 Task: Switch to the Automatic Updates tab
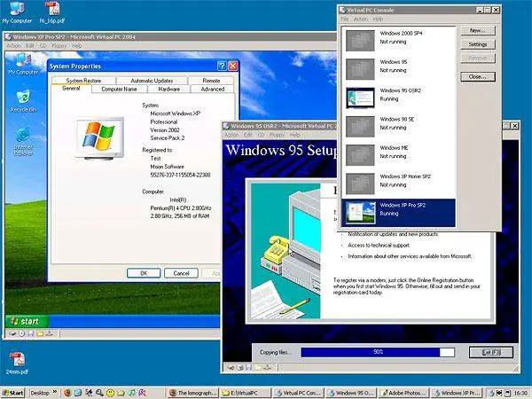152,81
